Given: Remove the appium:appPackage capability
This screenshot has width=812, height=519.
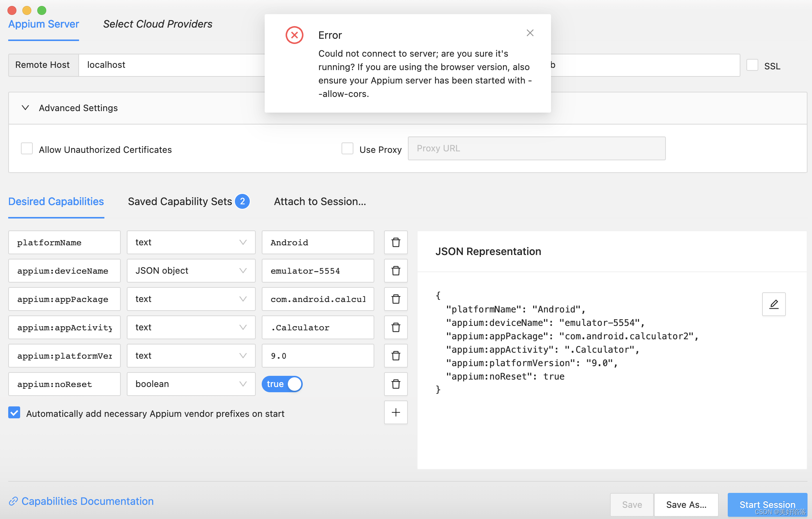Looking at the screenshot, I should 396,299.
